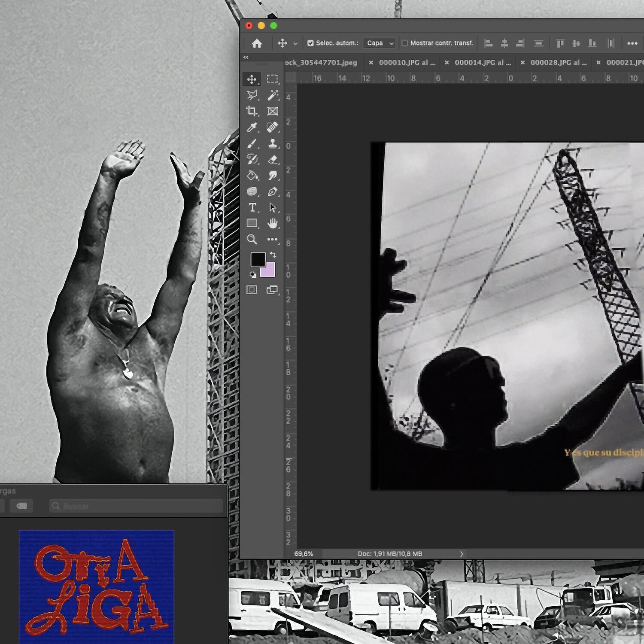Viewport: 644px width, 644px height.
Task: Choose the Zoom magnifier tool
Action: 252,239
